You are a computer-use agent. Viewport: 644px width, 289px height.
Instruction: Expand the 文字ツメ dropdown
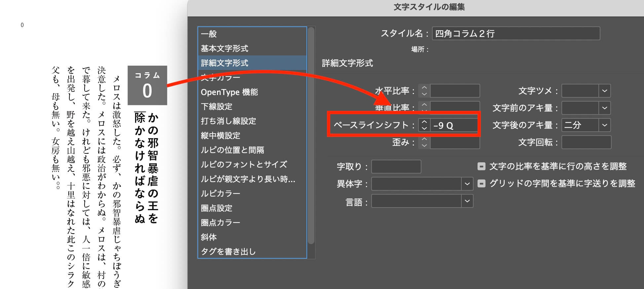coord(604,91)
